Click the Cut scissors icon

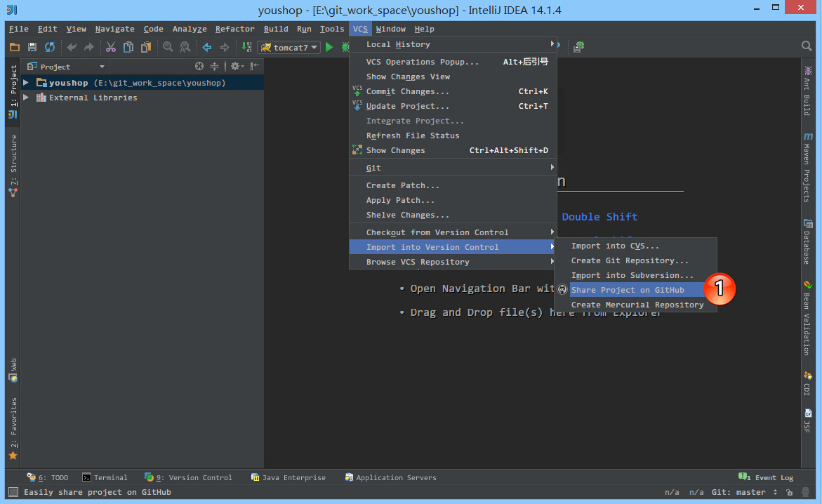(x=110, y=47)
